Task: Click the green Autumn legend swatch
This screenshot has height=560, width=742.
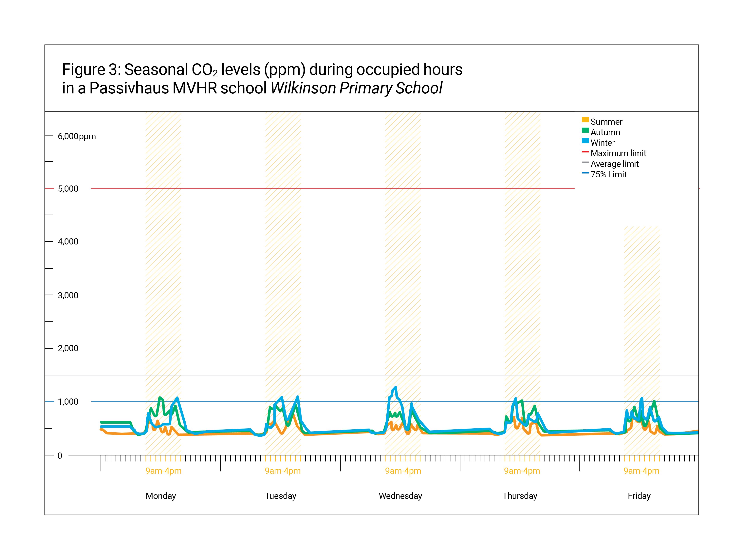Action: [x=585, y=130]
